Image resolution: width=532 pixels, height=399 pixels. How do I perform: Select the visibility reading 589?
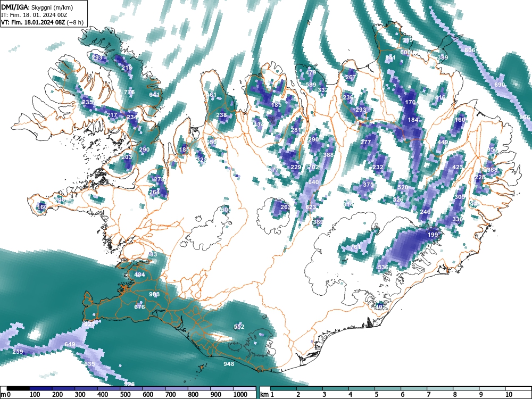click(x=311, y=85)
